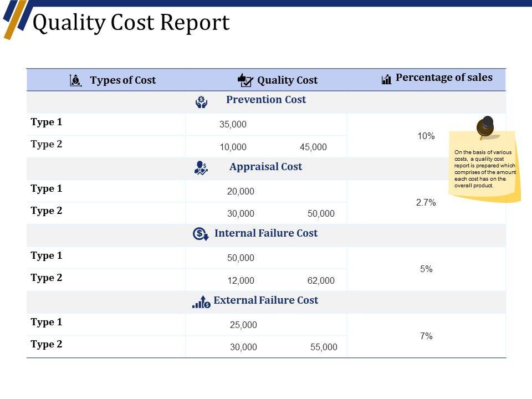Screen dimensions: 532x399
Task: Click the bar chart Percentage of sales icon
Action: pyautogui.click(x=386, y=79)
